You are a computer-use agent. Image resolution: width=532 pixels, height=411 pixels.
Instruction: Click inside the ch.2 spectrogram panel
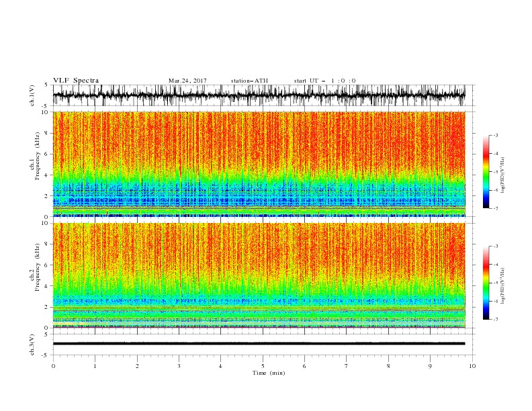[259, 275]
